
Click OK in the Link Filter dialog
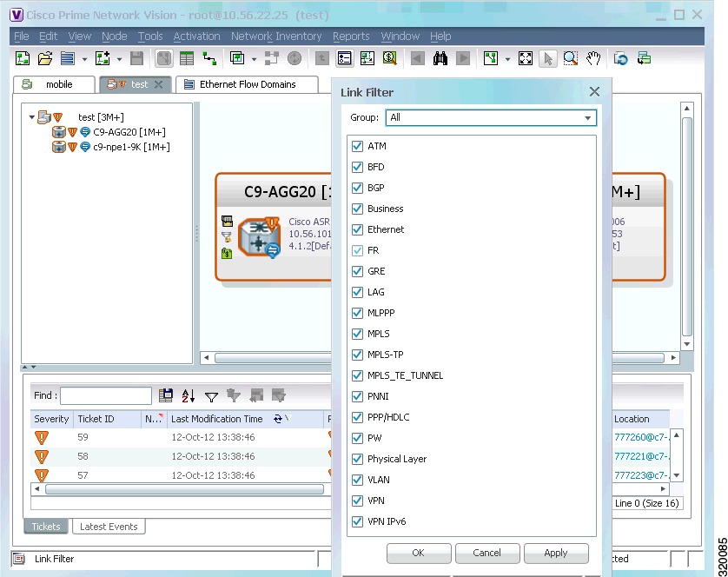419,553
